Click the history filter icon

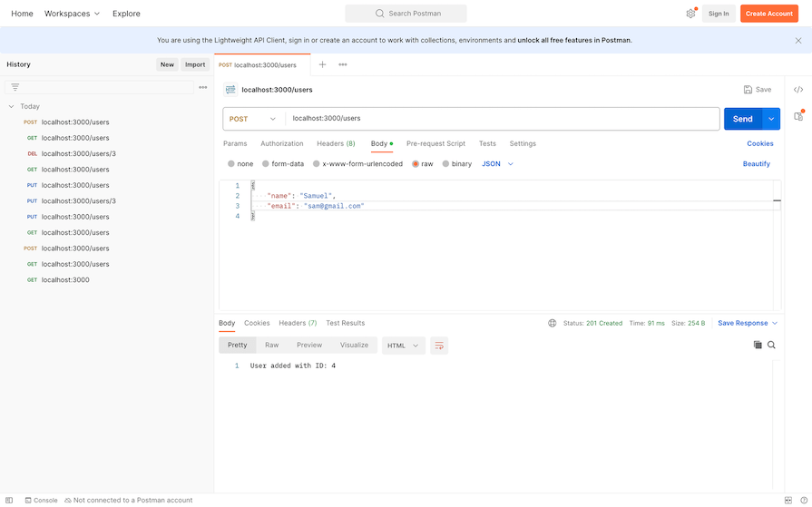[15, 87]
